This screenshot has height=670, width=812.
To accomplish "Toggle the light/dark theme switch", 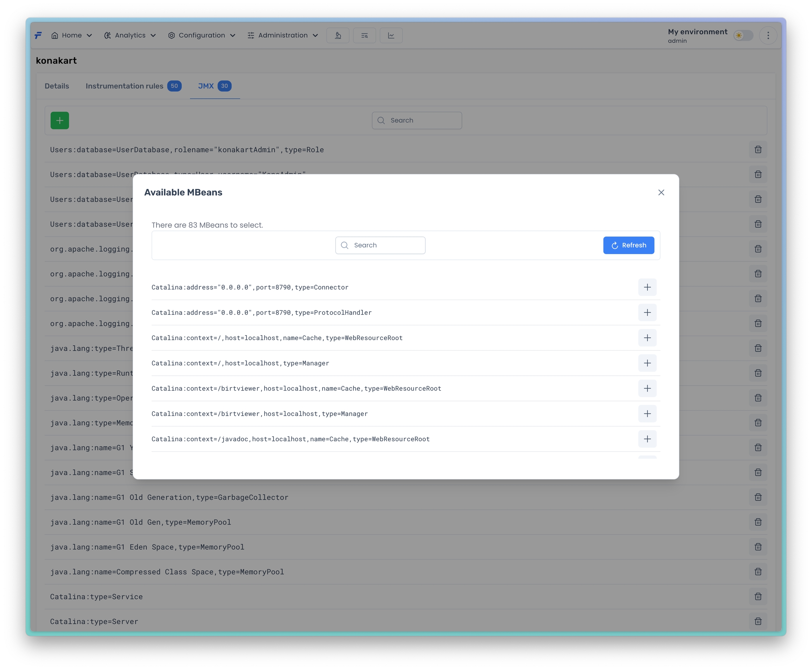I will [x=743, y=36].
